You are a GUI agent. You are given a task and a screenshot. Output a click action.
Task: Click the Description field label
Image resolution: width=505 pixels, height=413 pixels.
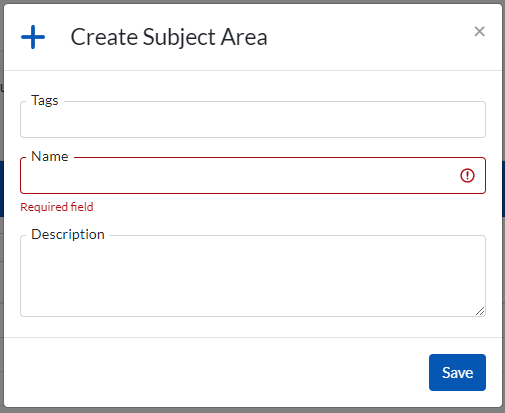[x=68, y=234]
